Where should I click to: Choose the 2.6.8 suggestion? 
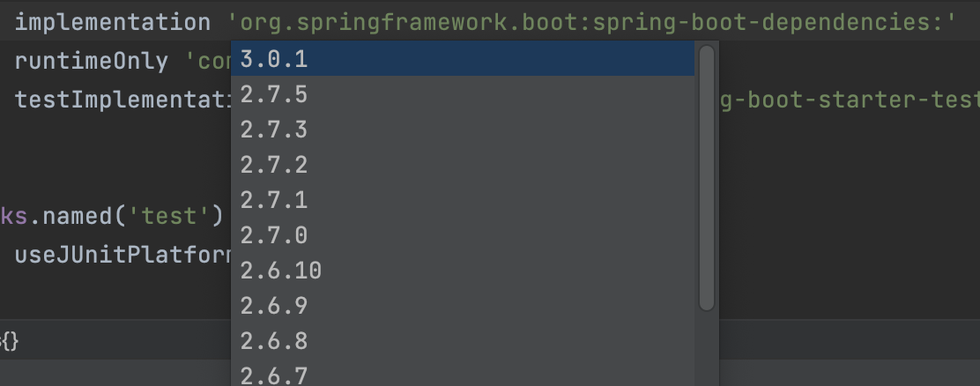[x=274, y=341]
